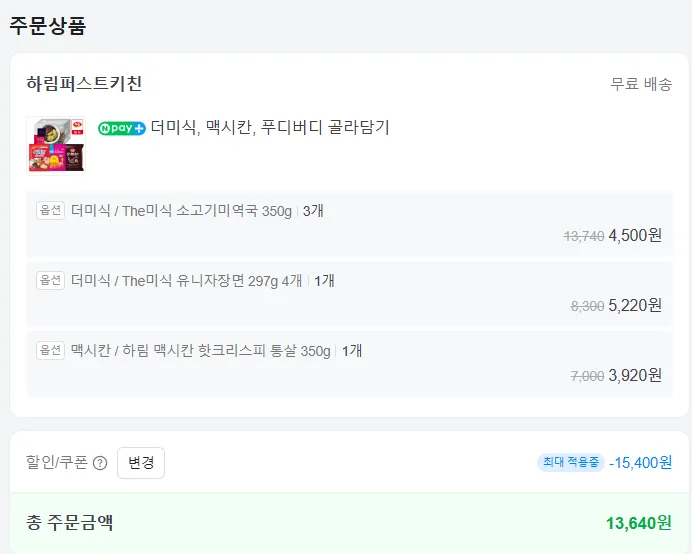Click the 5,220원 discounted price
Viewport: 692px width, 554px height.
pyautogui.click(x=635, y=306)
